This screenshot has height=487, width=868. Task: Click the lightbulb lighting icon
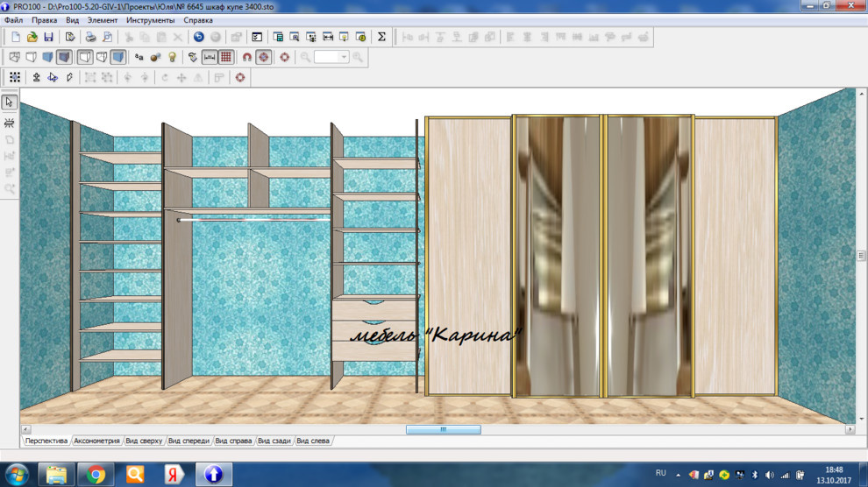(173, 57)
